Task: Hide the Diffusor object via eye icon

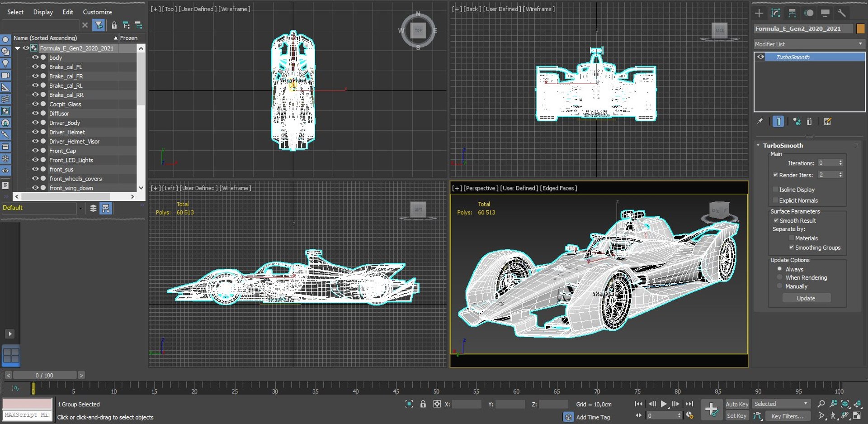Action: coord(35,113)
